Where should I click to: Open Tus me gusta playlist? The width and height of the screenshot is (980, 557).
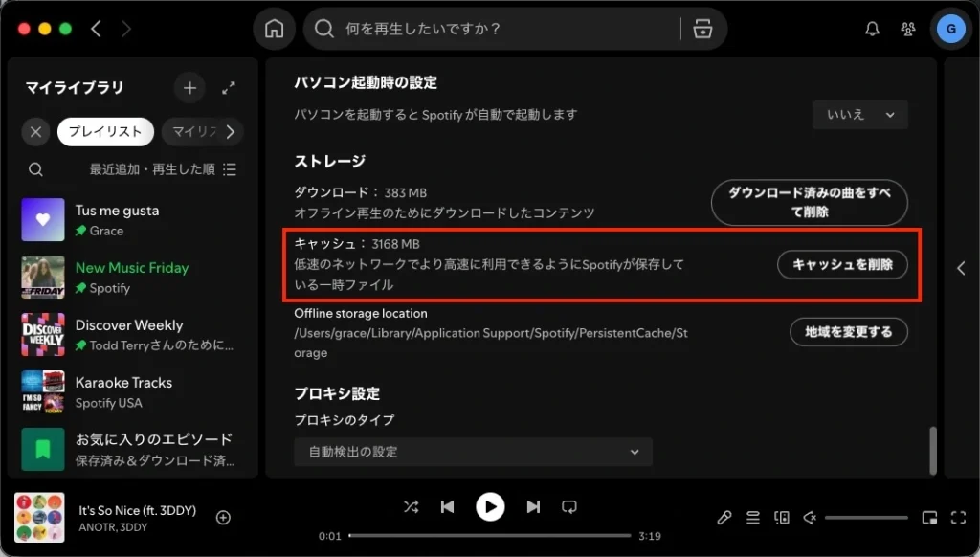pyautogui.click(x=131, y=220)
